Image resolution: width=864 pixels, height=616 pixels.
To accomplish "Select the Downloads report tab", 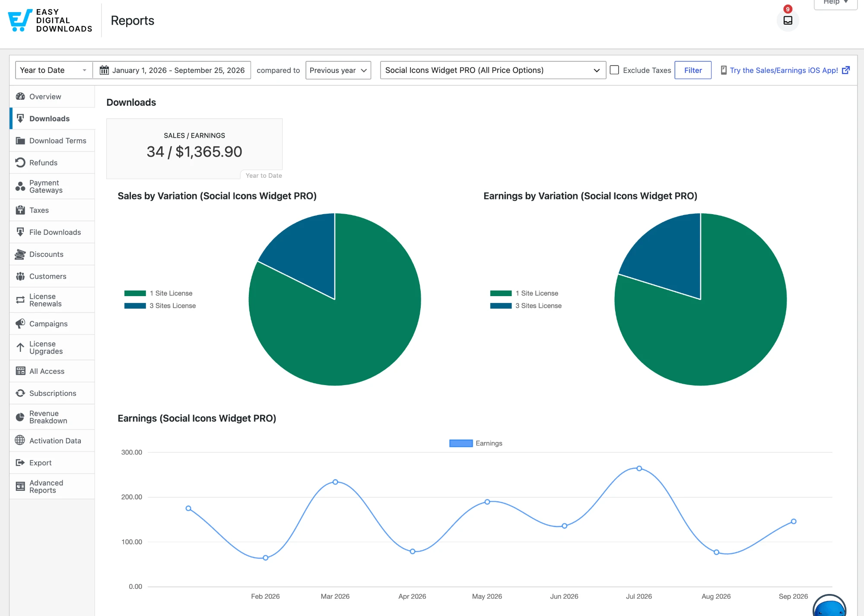I will pos(52,118).
